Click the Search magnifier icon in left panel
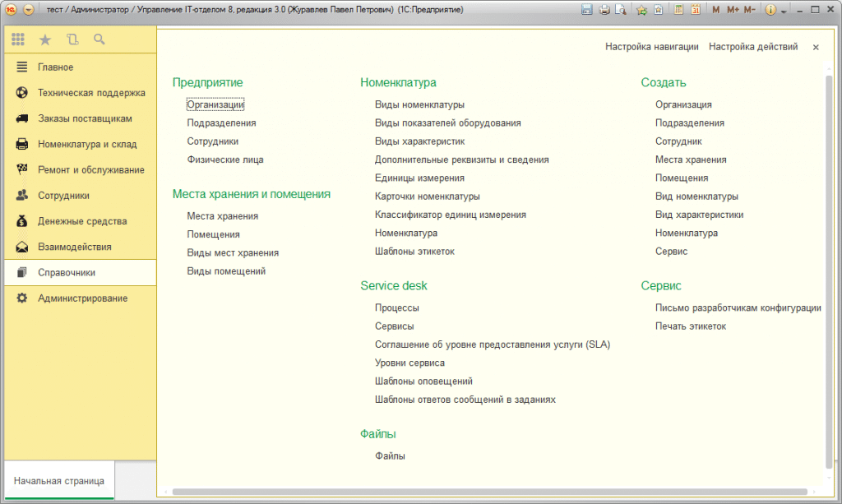842x504 pixels. (x=99, y=39)
